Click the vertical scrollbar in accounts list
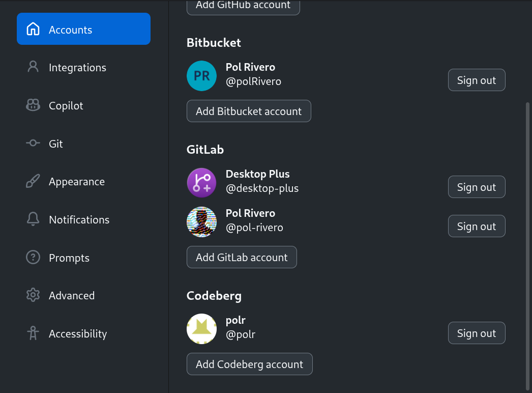 (527, 246)
